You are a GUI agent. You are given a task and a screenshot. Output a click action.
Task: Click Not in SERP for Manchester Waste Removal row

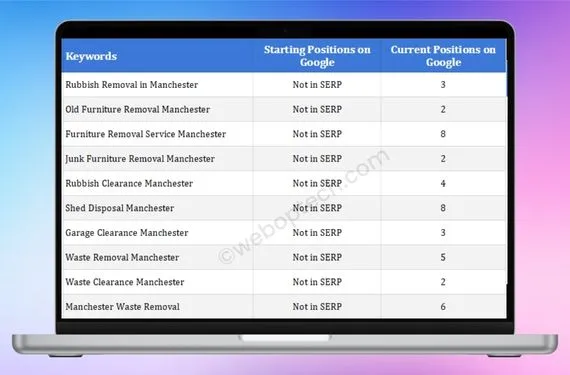[x=317, y=307]
